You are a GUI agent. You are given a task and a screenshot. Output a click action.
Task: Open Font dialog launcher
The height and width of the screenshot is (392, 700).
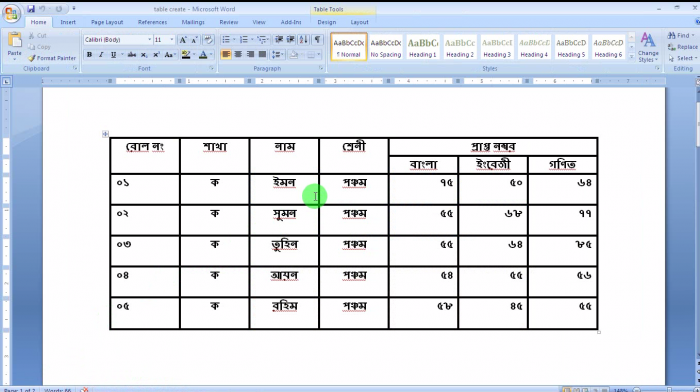pos(212,68)
